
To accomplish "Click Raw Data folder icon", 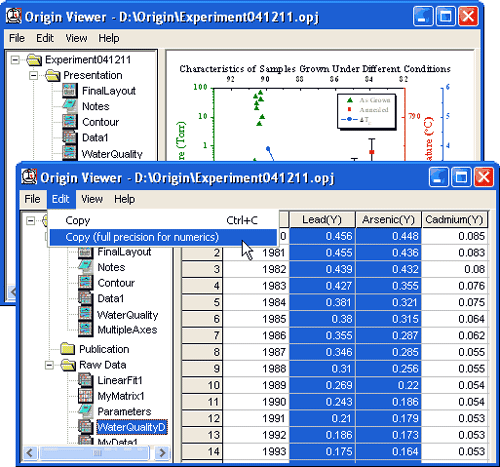I will tap(68, 365).
